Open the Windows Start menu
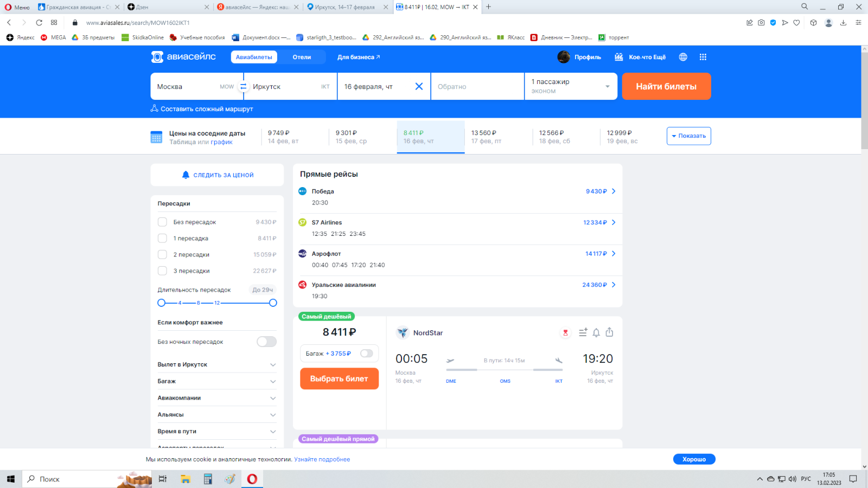 click(11, 479)
